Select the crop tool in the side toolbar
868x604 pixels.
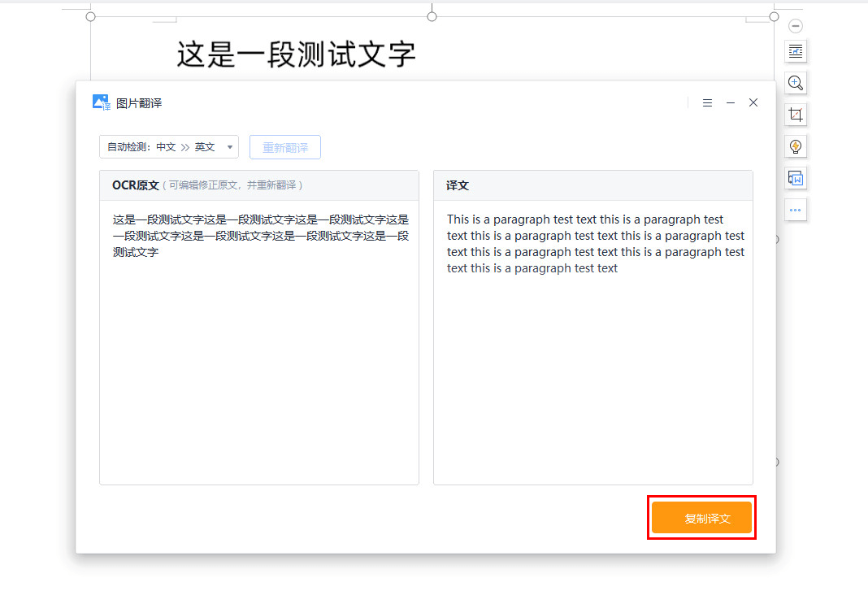pyautogui.click(x=796, y=115)
